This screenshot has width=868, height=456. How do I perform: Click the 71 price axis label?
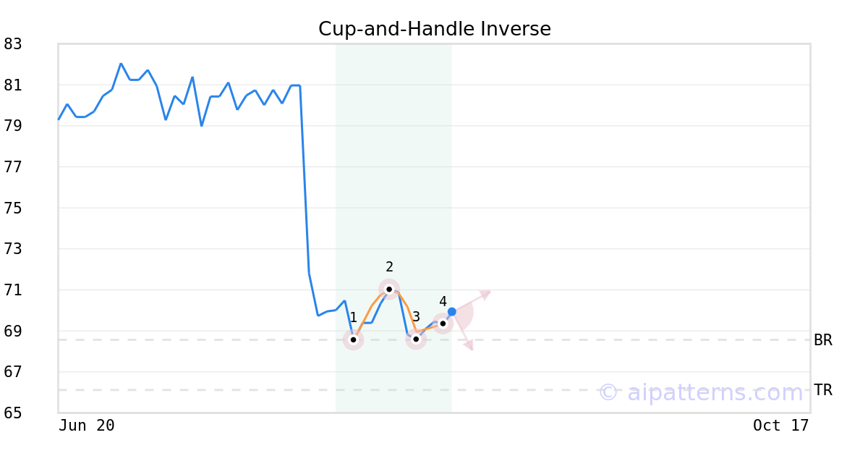[13, 290]
